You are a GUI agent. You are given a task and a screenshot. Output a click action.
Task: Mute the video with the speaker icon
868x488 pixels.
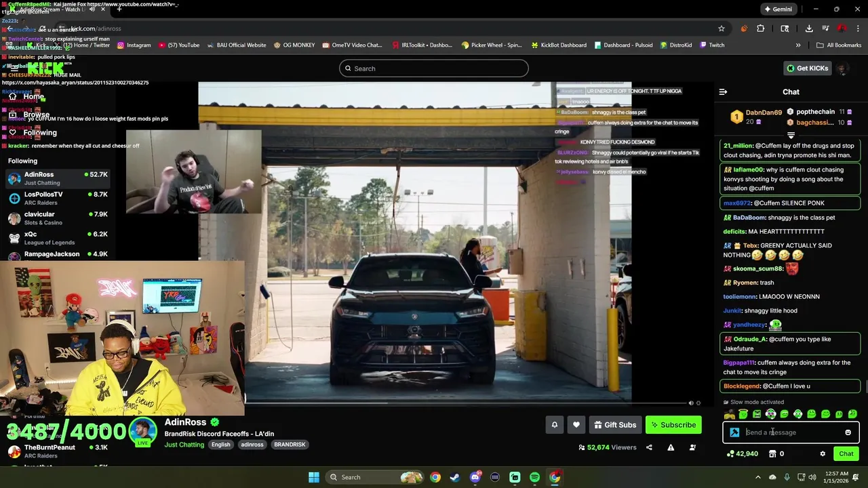(691, 403)
